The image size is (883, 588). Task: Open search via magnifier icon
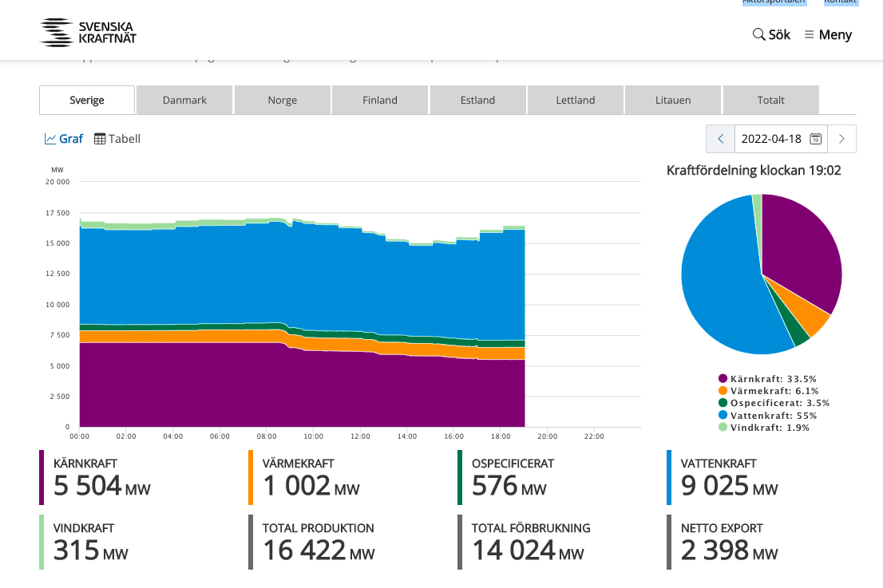(758, 34)
